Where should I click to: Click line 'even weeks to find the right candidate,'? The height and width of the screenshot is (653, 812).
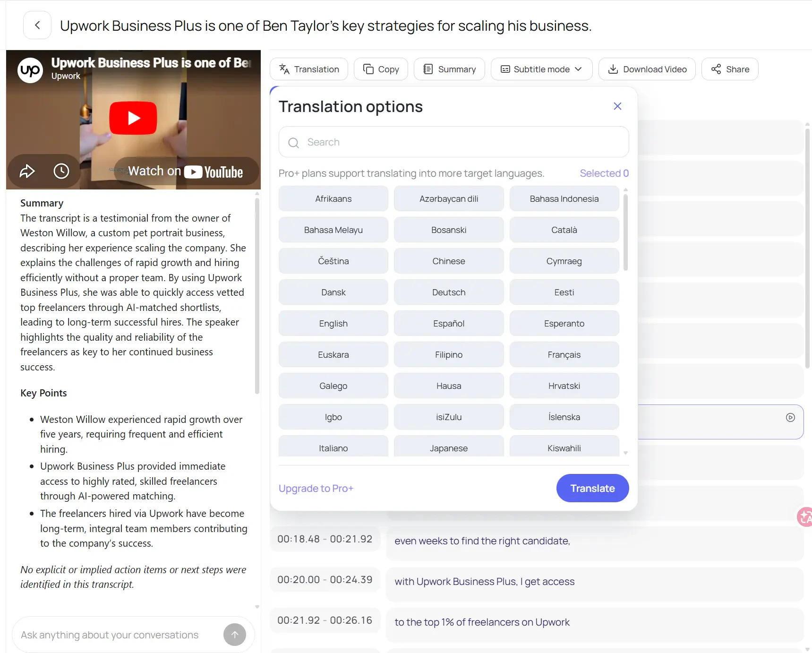[482, 541]
